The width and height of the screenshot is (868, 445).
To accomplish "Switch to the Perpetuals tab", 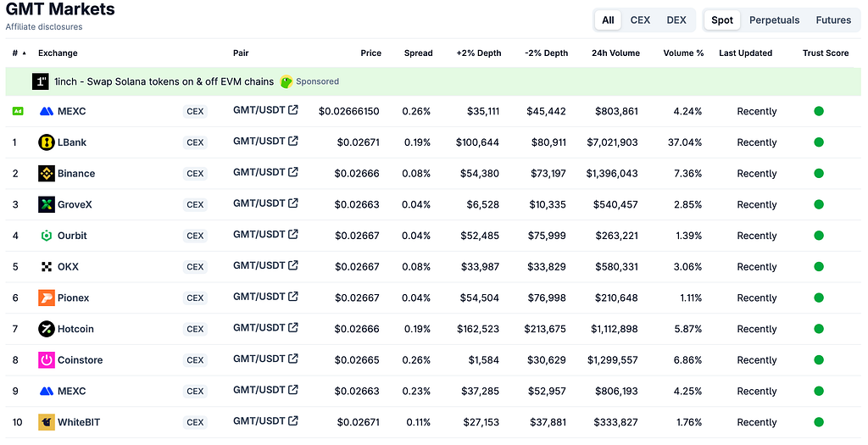I will [774, 20].
